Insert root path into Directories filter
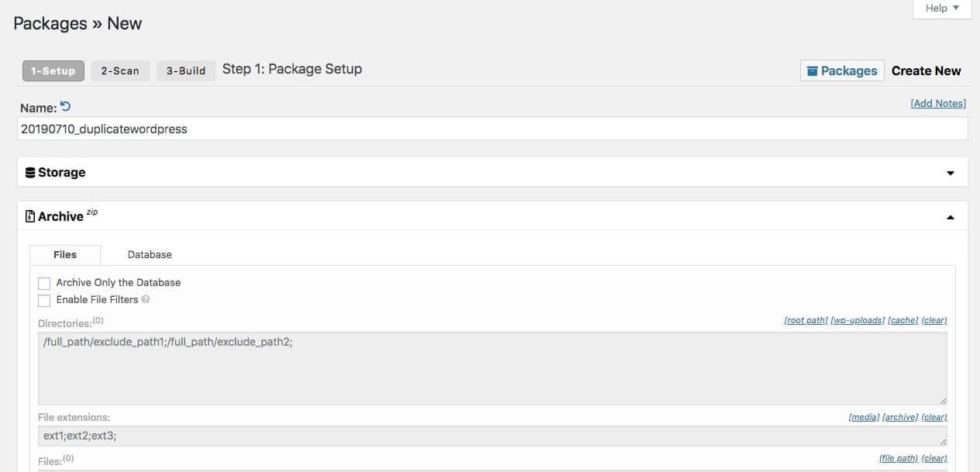 [x=806, y=319]
